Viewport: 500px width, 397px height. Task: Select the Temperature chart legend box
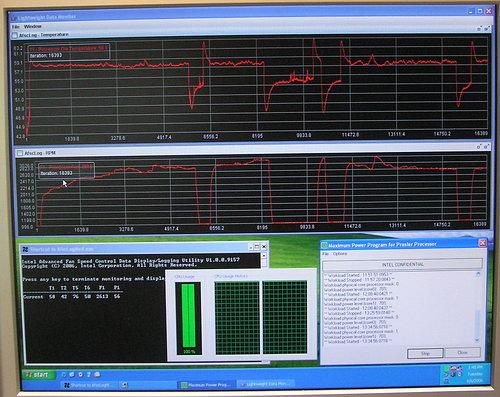pyautogui.click(x=69, y=52)
